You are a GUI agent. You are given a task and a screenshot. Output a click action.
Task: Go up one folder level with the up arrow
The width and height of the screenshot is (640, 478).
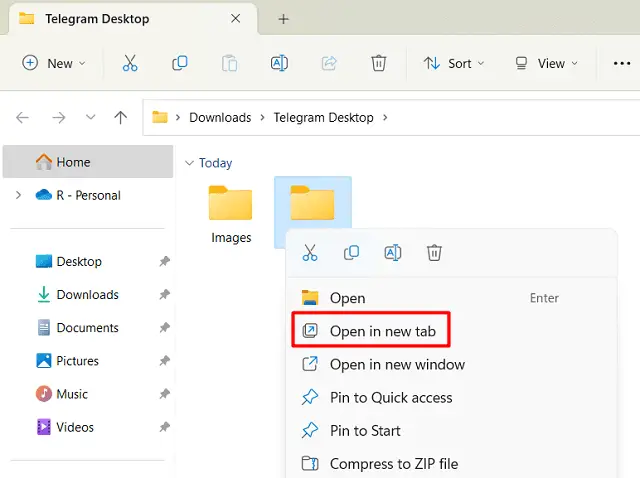[121, 117]
